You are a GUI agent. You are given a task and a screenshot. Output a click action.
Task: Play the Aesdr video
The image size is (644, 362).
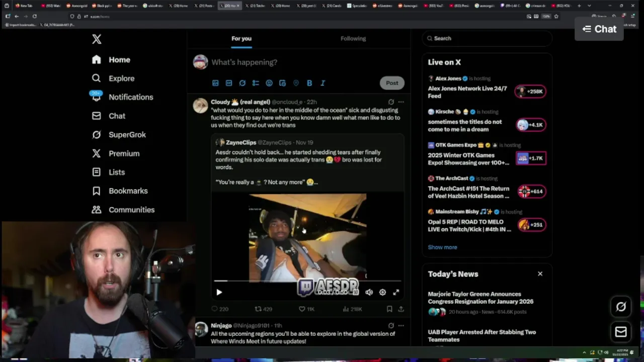pyautogui.click(x=219, y=292)
